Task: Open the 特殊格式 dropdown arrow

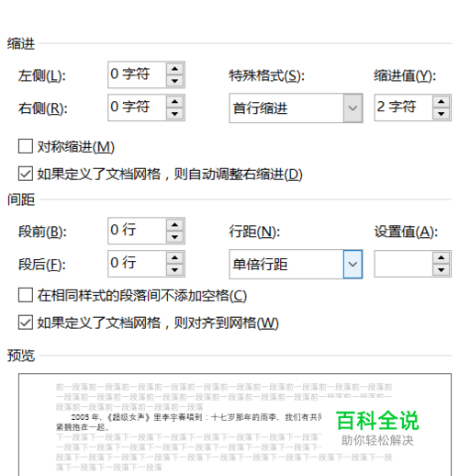Action: tap(353, 108)
